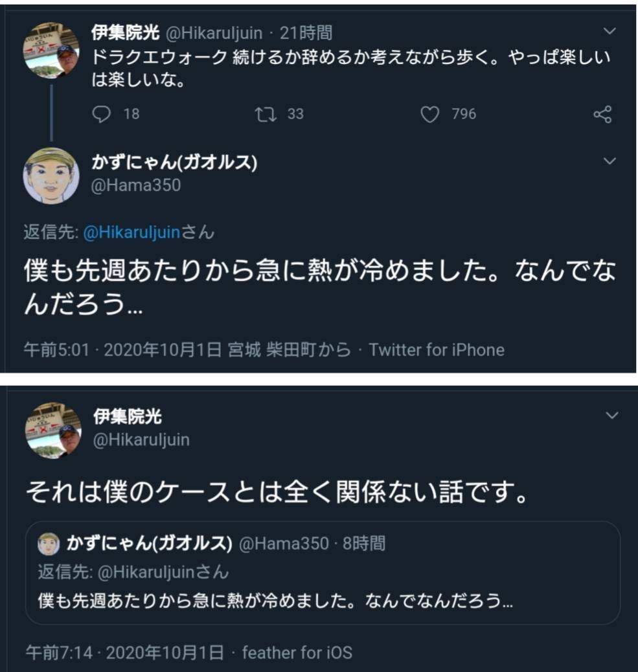Open the Twitter for iPhone source link
The width and height of the screenshot is (638, 672).
(436, 350)
